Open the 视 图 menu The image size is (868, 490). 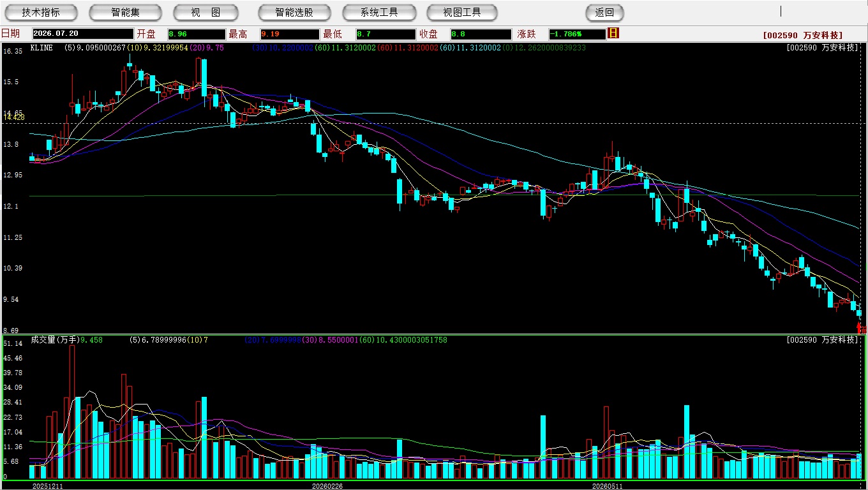(206, 13)
